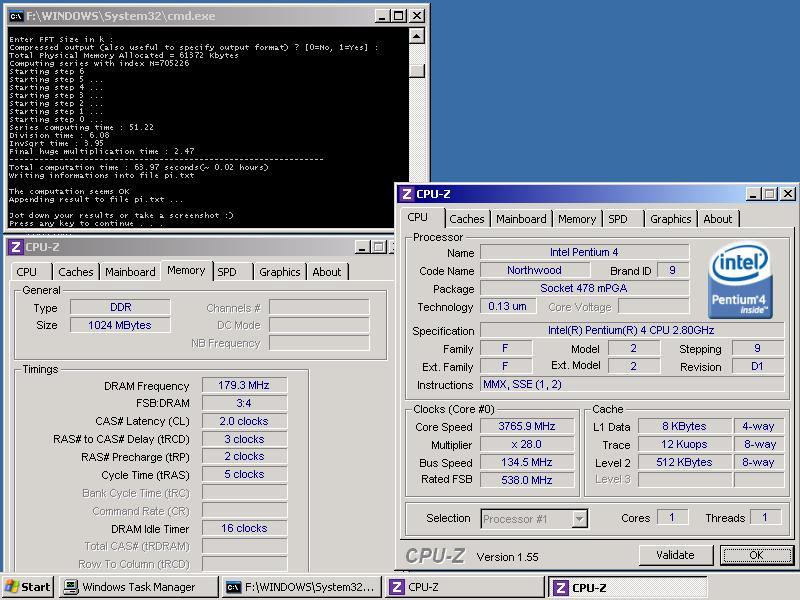Click the Z icon in front CPU-Z title bar
The height and width of the screenshot is (600, 800).
(407, 194)
